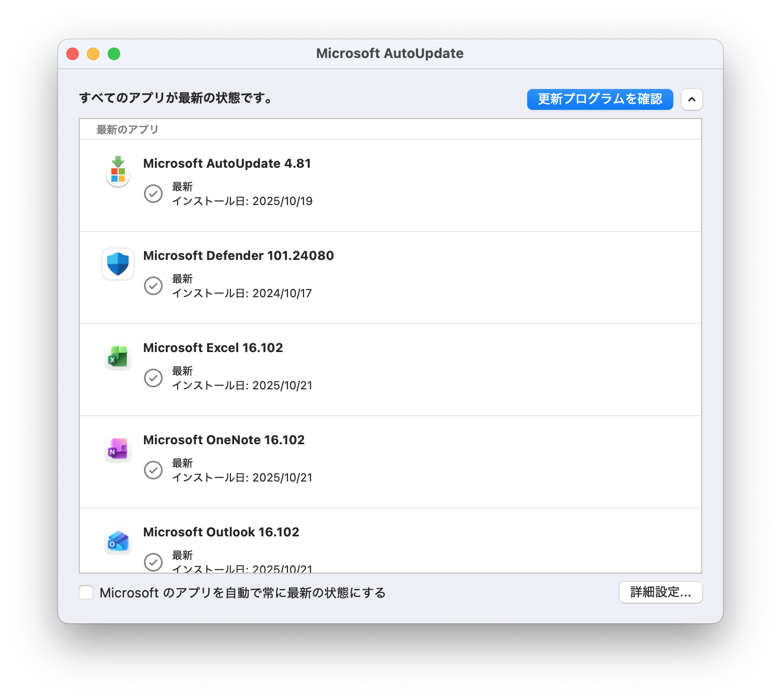Open 詳細設定... advanced settings

[x=660, y=592]
